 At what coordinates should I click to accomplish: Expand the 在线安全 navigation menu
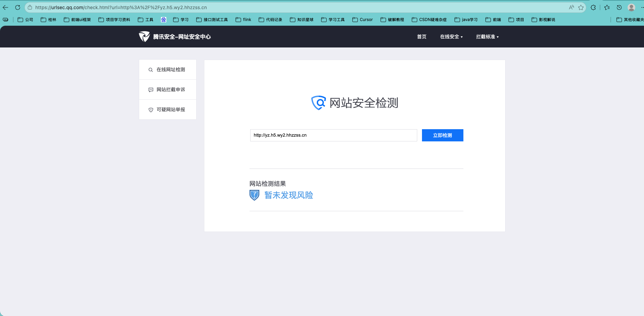point(451,37)
